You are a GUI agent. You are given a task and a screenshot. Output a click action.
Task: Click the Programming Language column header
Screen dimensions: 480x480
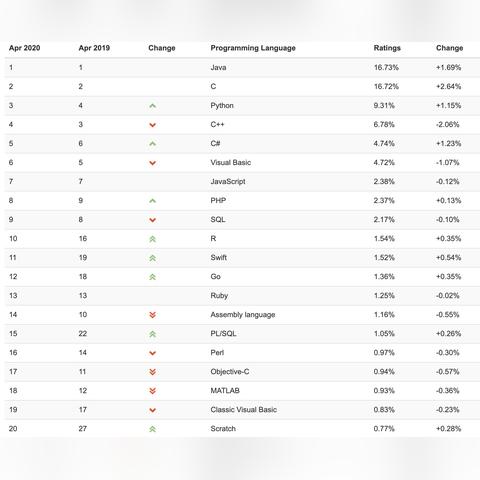click(253, 48)
